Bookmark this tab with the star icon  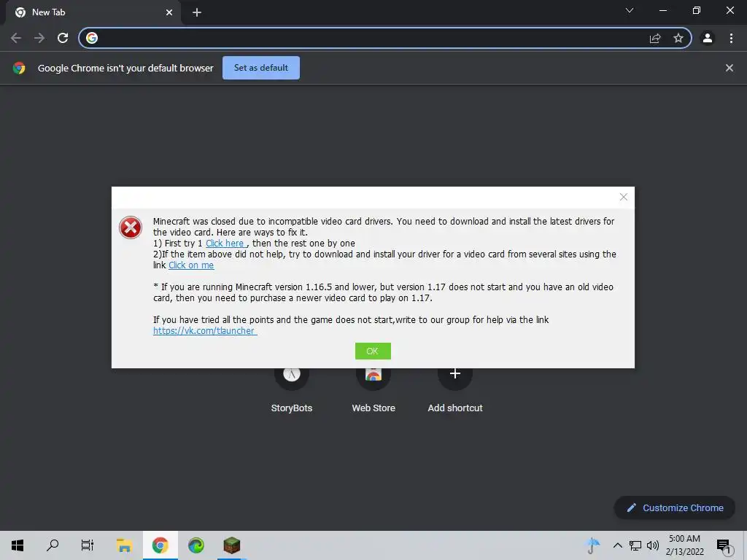pos(678,38)
